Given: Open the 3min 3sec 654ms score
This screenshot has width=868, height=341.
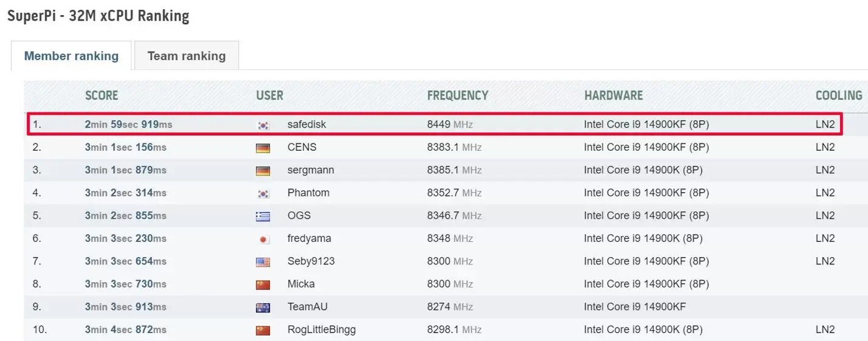Looking at the screenshot, I should pyautogui.click(x=126, y=261).
